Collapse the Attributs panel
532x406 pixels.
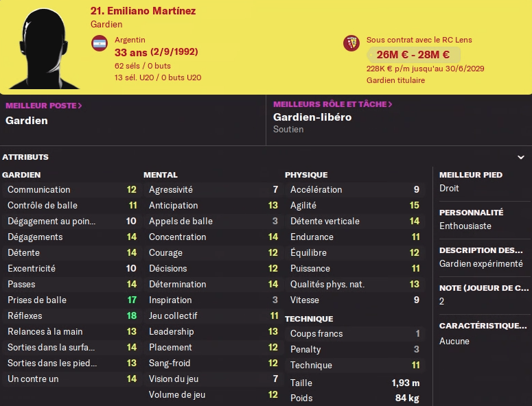25,157
